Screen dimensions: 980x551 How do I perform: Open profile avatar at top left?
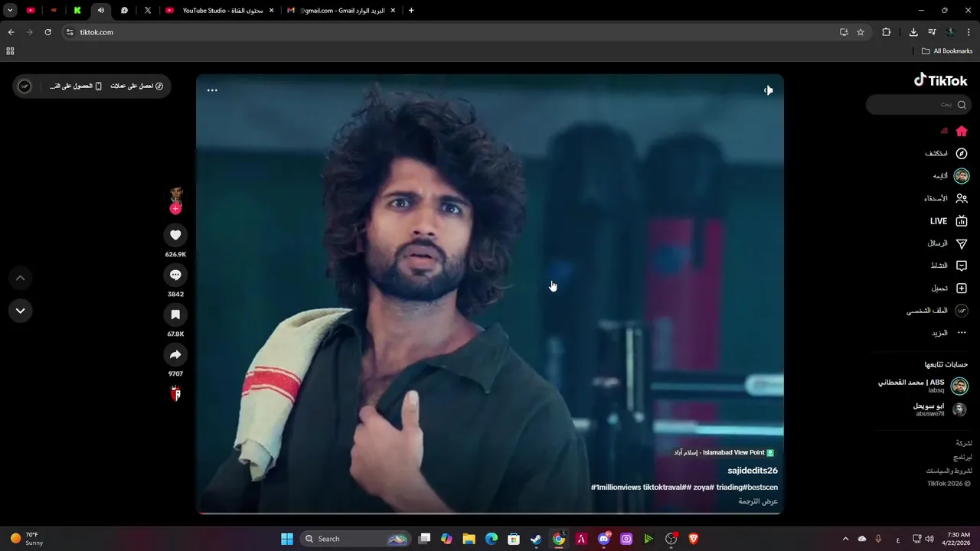(24, 86)
